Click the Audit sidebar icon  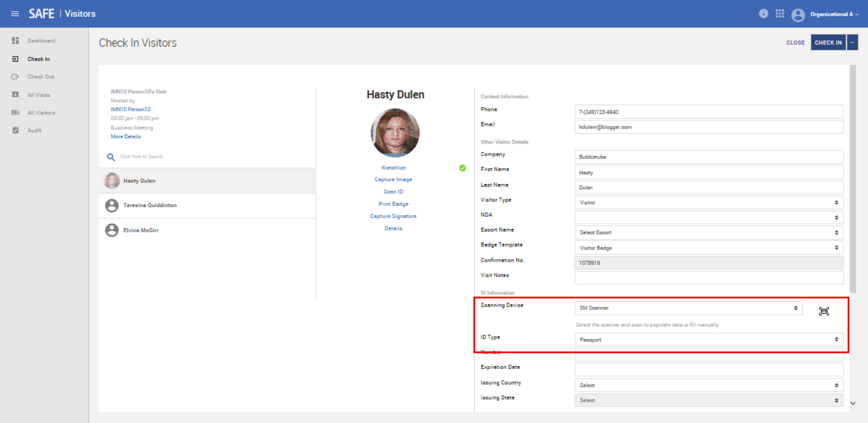click(x=15, y=130)
